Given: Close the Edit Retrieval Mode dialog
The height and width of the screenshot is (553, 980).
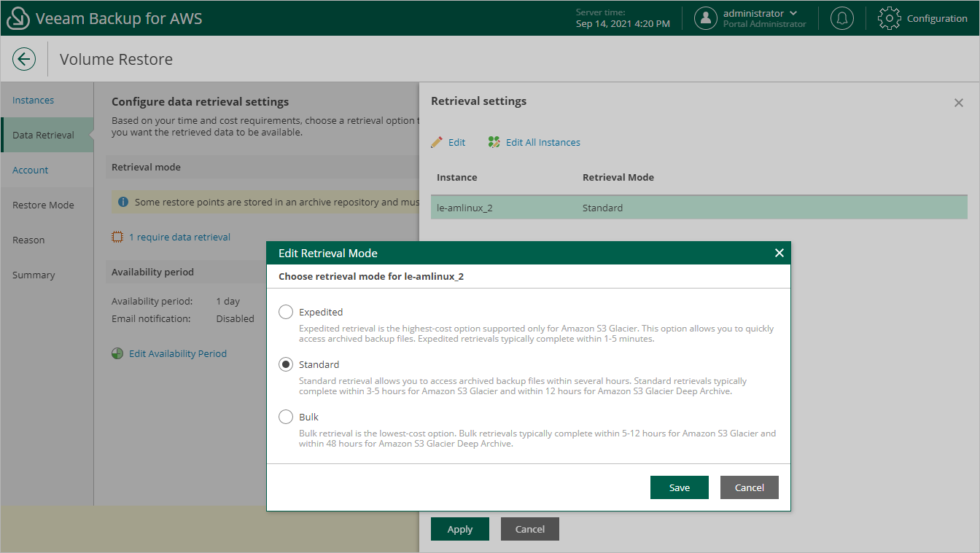Looking at the screenshot, I should [x=779, y=253].
